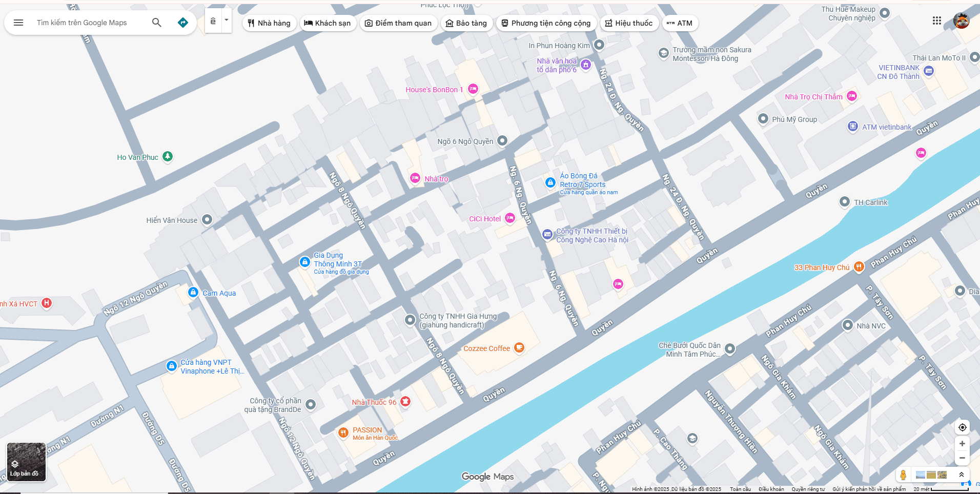Toggle the Vietnamese input tool button
Viewport: 980px width, 494px height.
213,21
